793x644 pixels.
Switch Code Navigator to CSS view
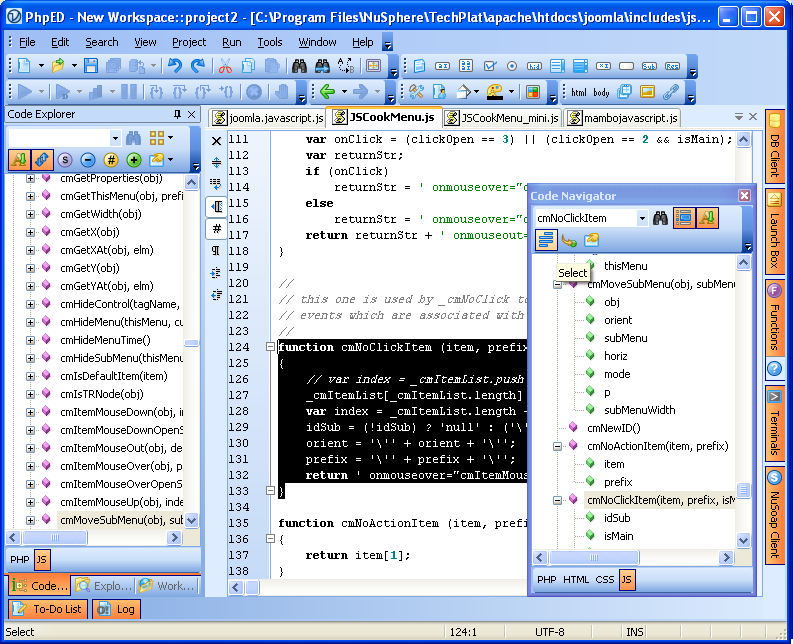coord(604,580)
